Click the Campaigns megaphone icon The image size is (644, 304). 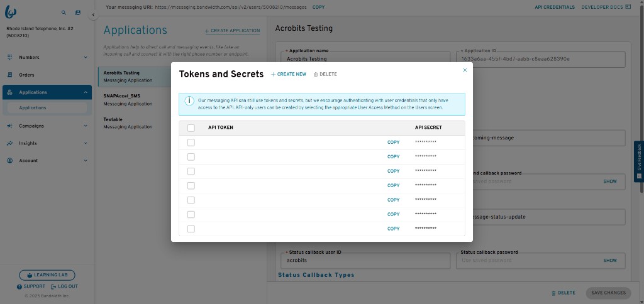(x=10, y=126)
